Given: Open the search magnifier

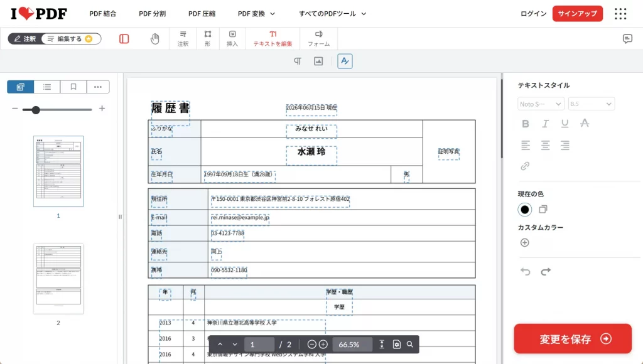Looking at the screenshot, I should (409, 345).
